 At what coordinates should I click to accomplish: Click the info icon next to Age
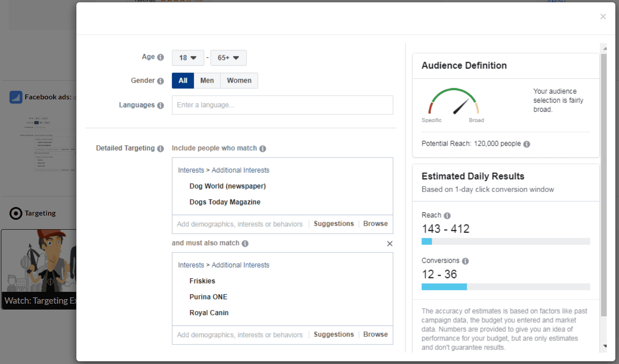coord(160,57)
